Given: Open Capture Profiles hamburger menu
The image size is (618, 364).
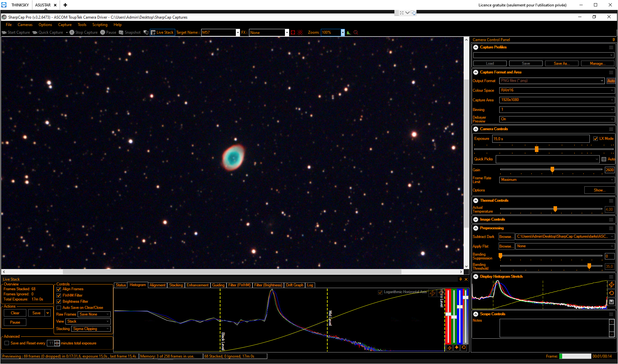Looking at the screenshot, I should pos(611,47).
